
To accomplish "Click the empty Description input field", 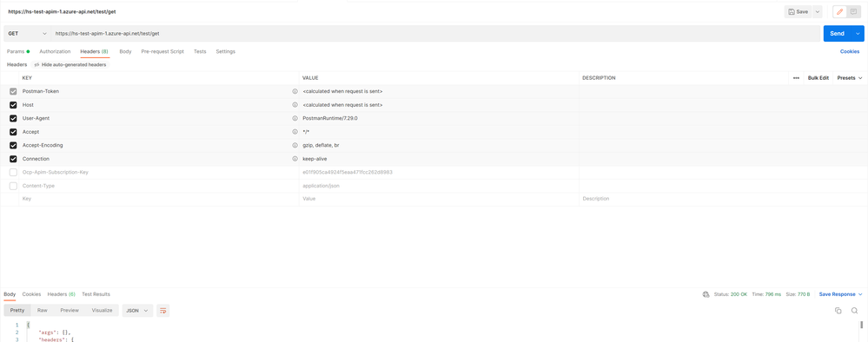I will tap(723, 199).
